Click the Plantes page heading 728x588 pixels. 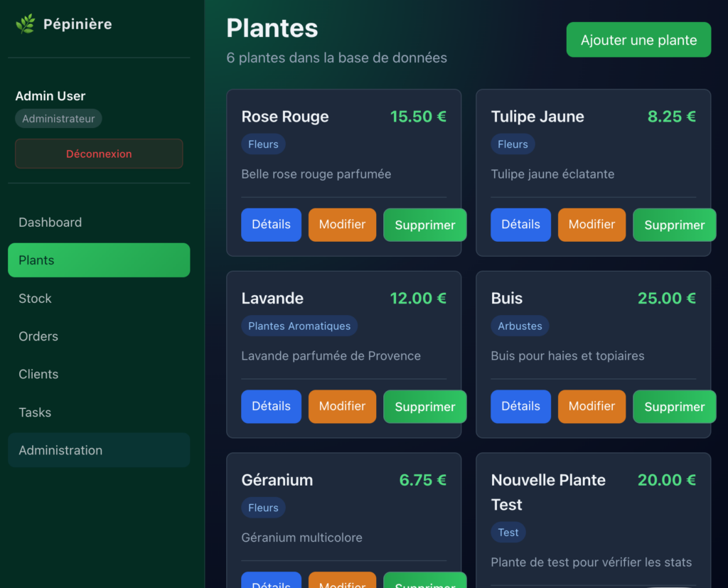click(x=272, y=28)
